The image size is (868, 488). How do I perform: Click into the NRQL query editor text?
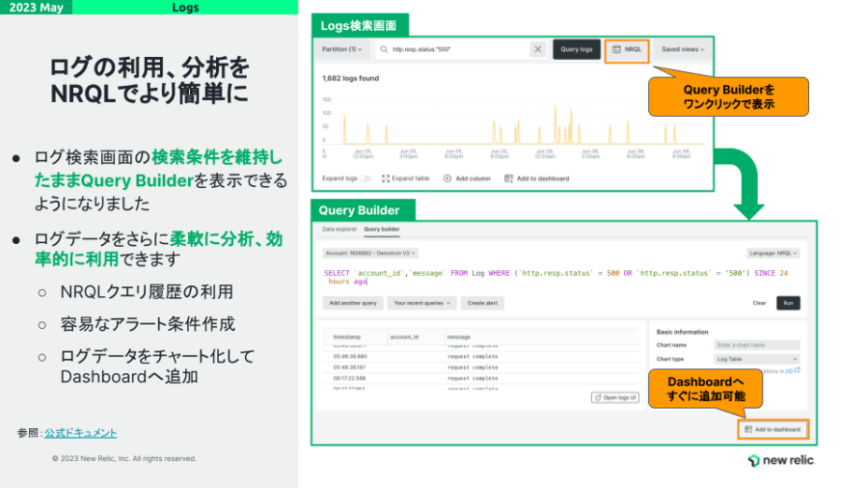point(556,277)
